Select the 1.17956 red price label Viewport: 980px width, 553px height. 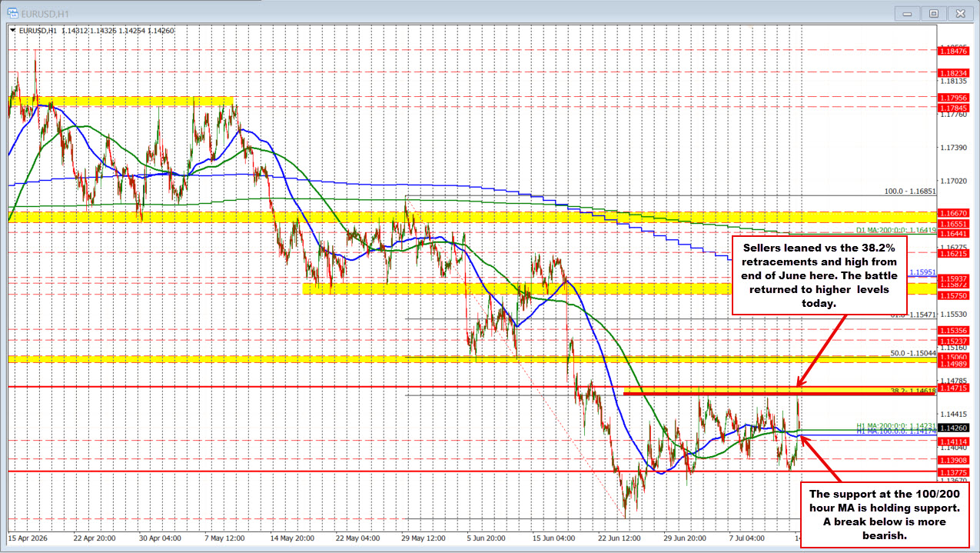coord(953,98)
